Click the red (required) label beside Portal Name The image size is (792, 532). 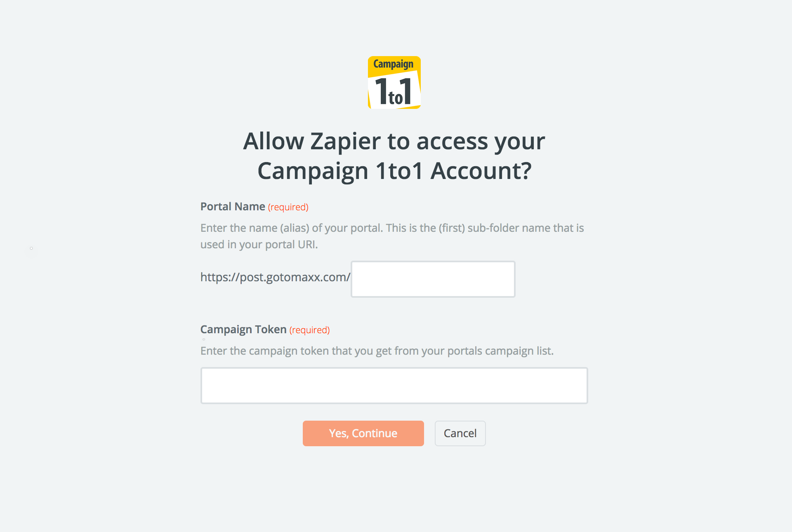tap(288, 207)
